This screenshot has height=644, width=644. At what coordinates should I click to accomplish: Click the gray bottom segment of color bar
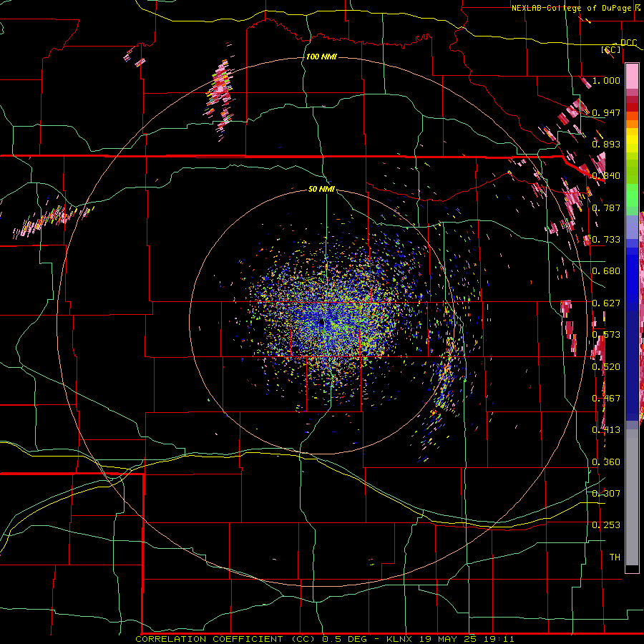point(632,497)
